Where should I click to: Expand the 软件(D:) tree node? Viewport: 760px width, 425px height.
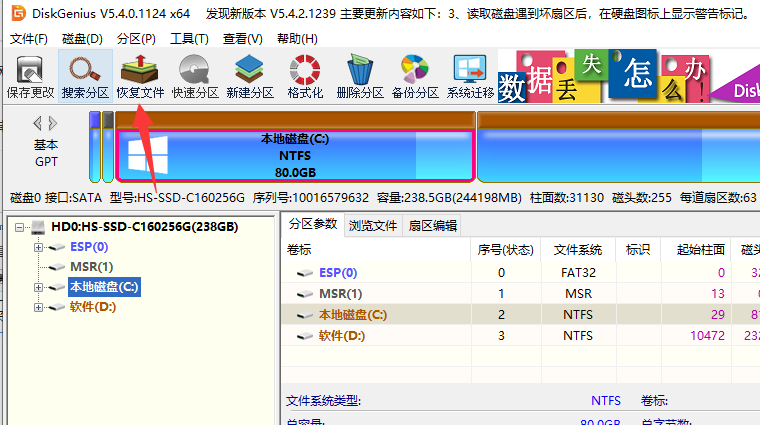(39, 307)
